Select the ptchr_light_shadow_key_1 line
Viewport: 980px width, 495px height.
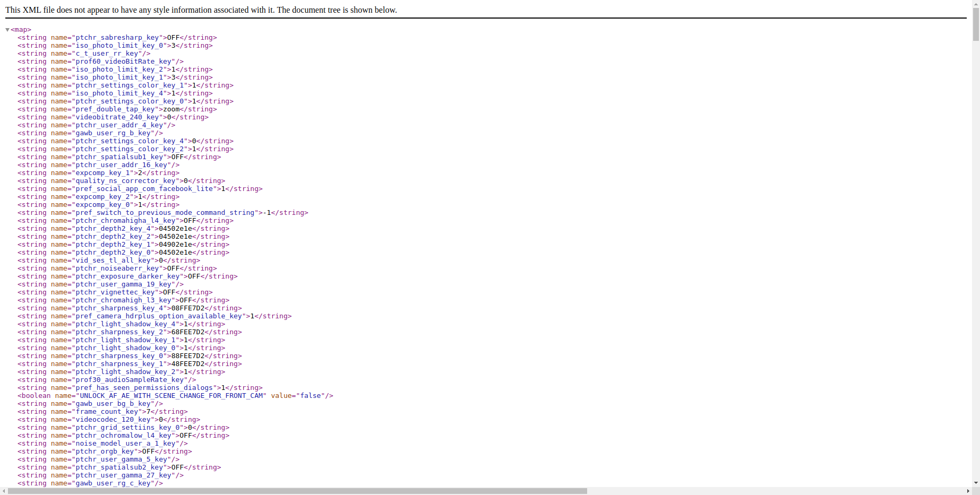tap(121, 340)
